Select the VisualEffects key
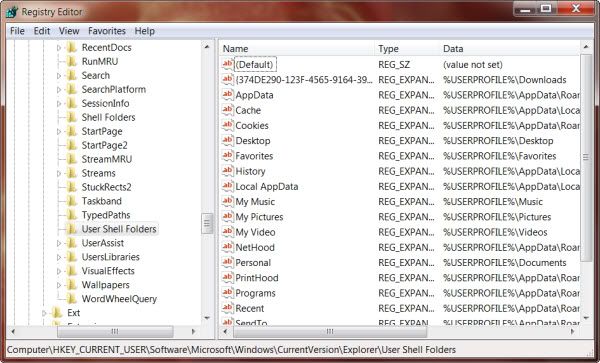The image size is (600, 363). (108, 271)
